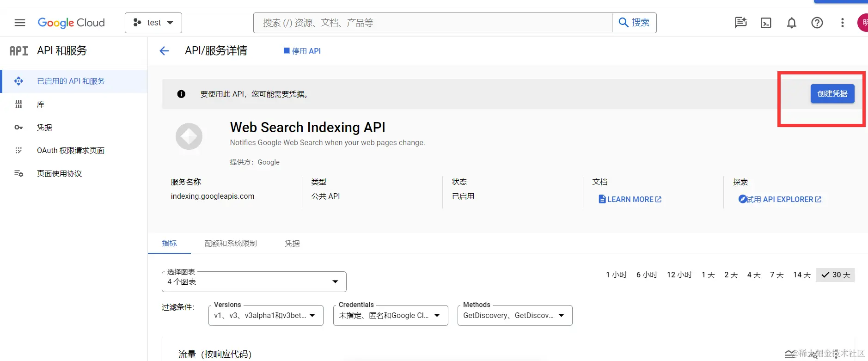Screen dimensions: 868x361
Task: Click the Web Search Indexing API logo
Action: pyautogui.click(x=189, y=136)
